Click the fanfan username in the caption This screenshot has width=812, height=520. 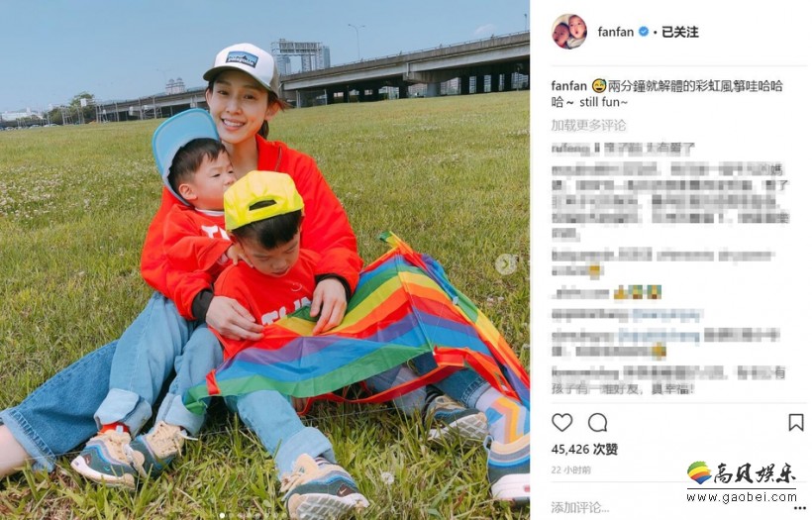[x=568, y=86]
